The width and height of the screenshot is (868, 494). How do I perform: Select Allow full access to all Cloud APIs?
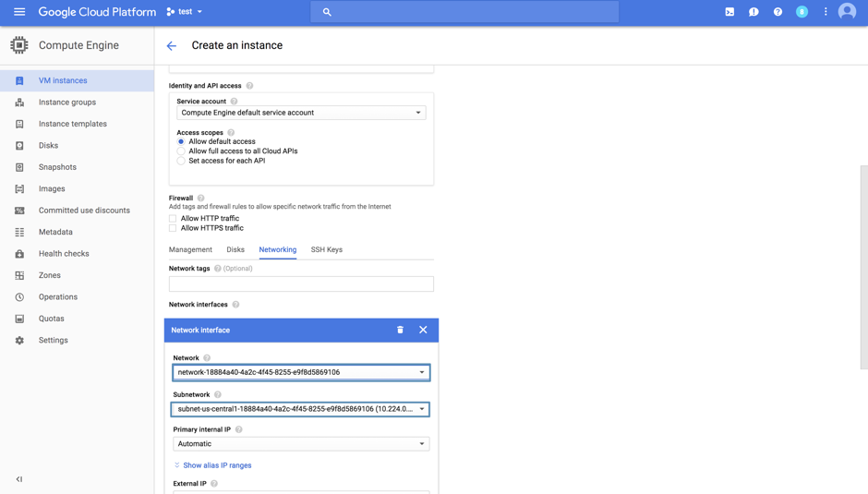181,151
